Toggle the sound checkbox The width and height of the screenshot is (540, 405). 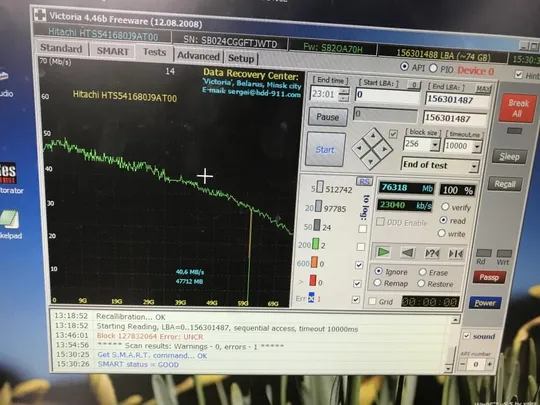(x=467, y=335)
